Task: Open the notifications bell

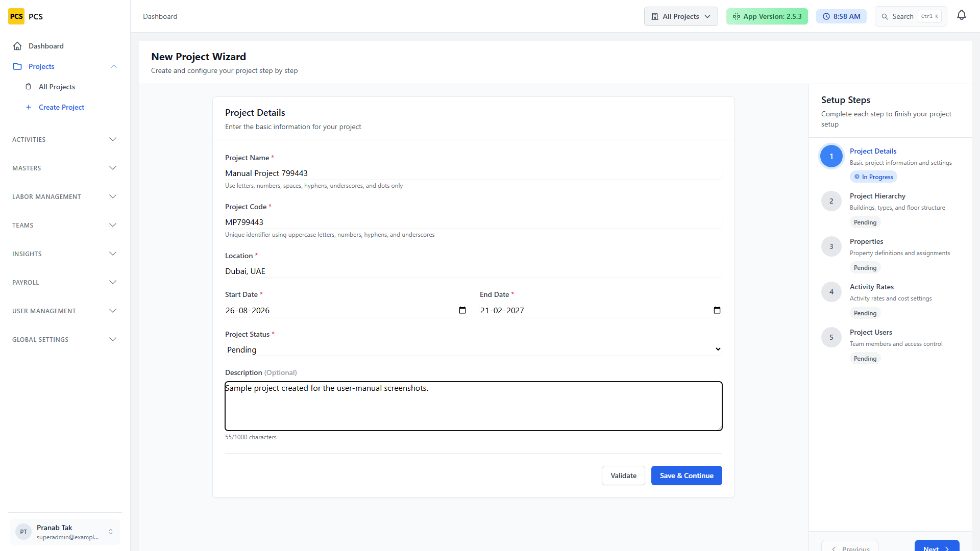Action: pos(962,15)
